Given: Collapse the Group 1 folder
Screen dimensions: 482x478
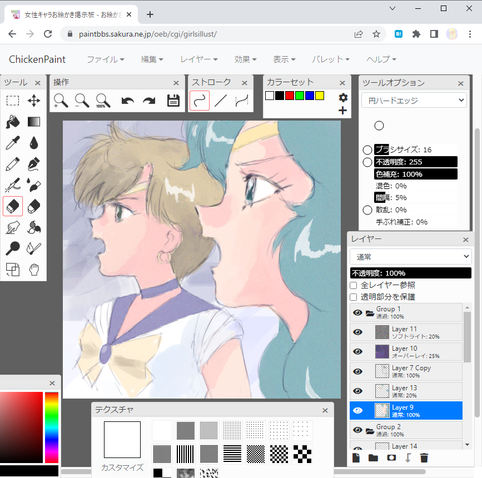Looking at the screenshot, I should 370,313.
